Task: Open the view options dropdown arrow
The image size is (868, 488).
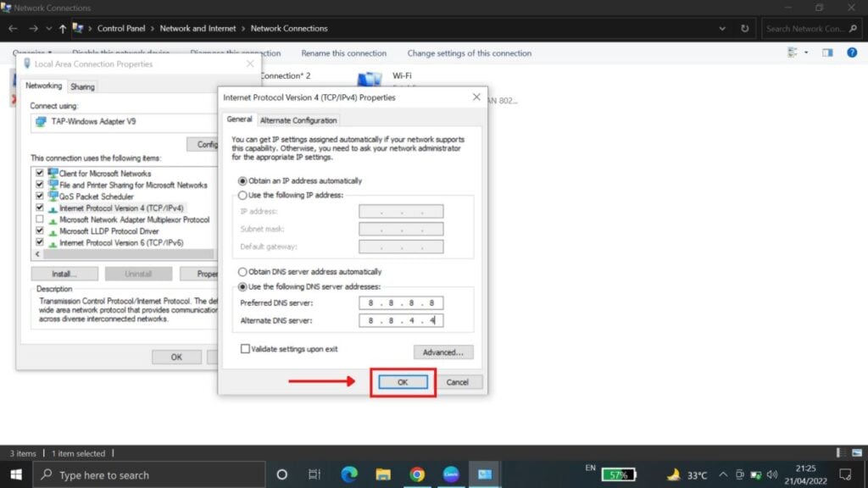Action: pos(806,53)
